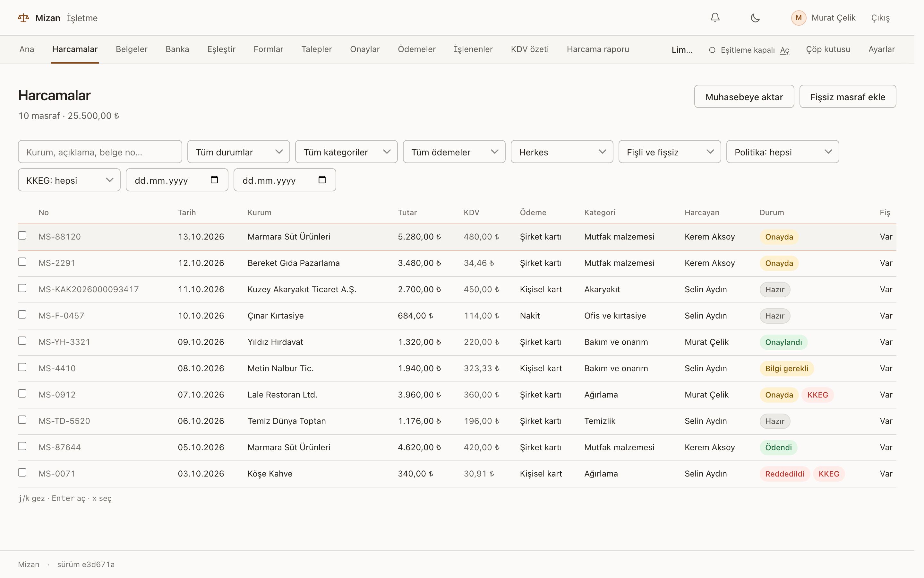Viewport: 924px width, 578px height.
Task: Click KKEG badge in Köşe Kahve row
Action: click(828, 474)
